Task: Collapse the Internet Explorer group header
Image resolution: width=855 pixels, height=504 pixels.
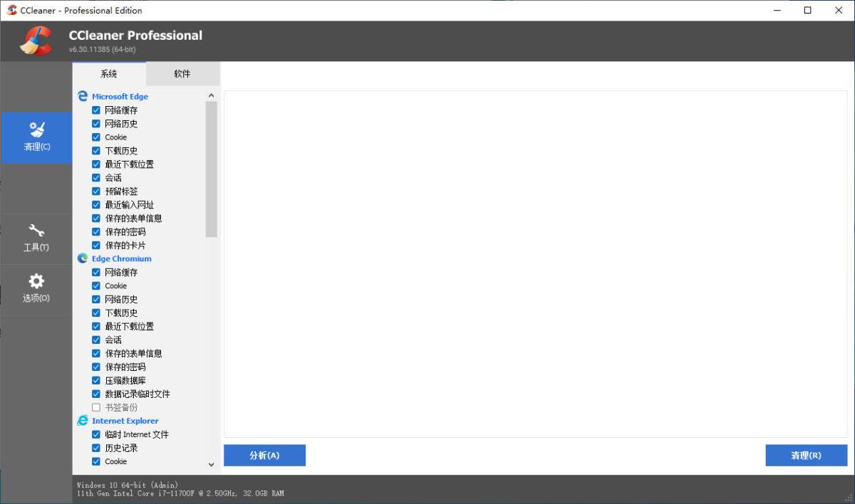Action: (x=125, y=421)
